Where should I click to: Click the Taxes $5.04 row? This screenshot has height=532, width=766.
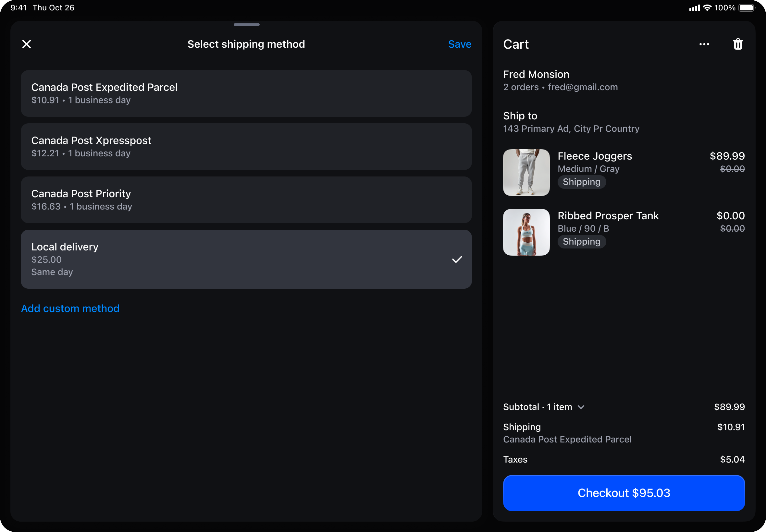[x=624, y=459]
